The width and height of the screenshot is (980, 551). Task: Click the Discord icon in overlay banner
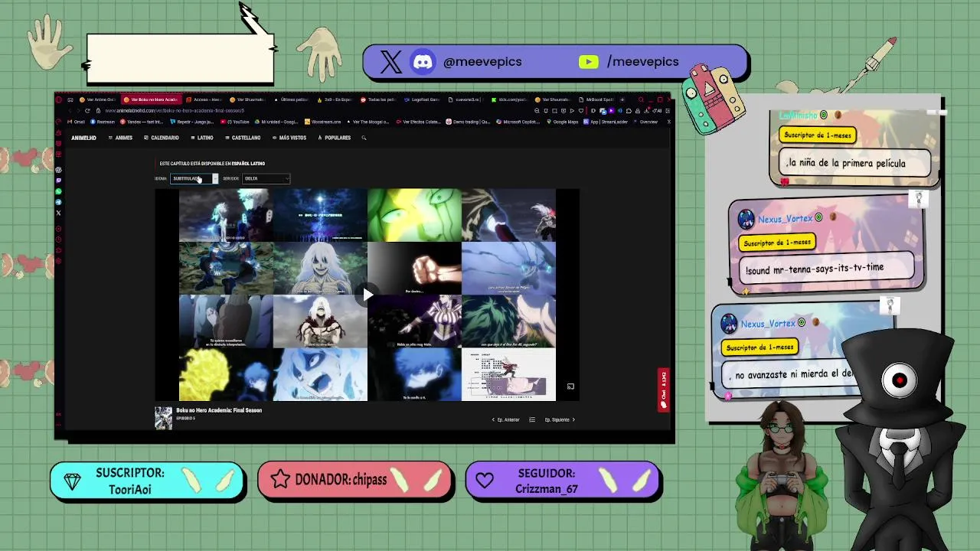tap(423, 62)
